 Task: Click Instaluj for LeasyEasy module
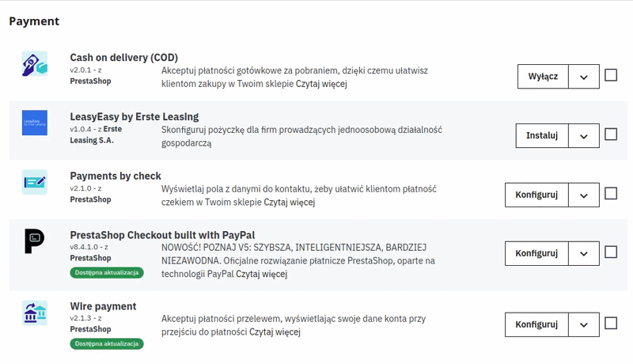[x=542, y=136]
